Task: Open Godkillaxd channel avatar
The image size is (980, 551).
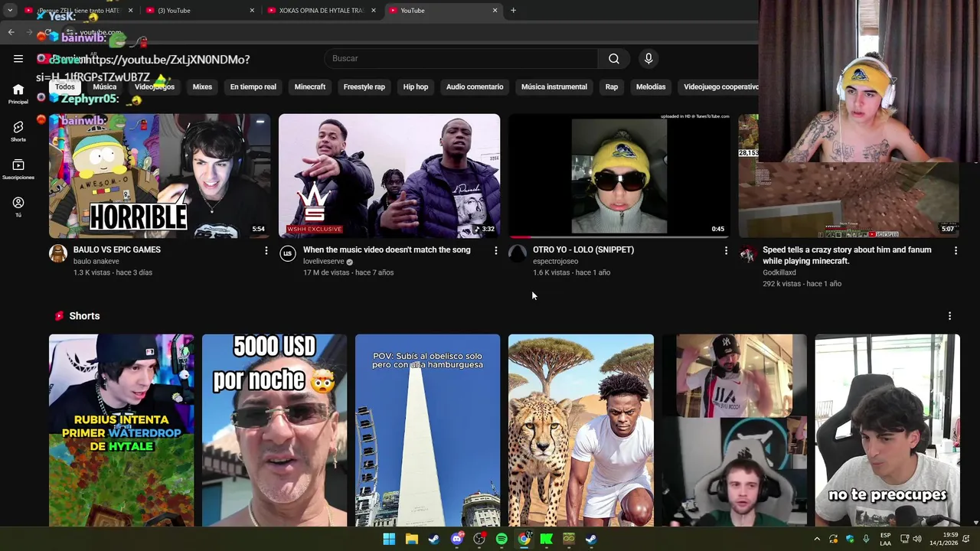Action: 747,254
